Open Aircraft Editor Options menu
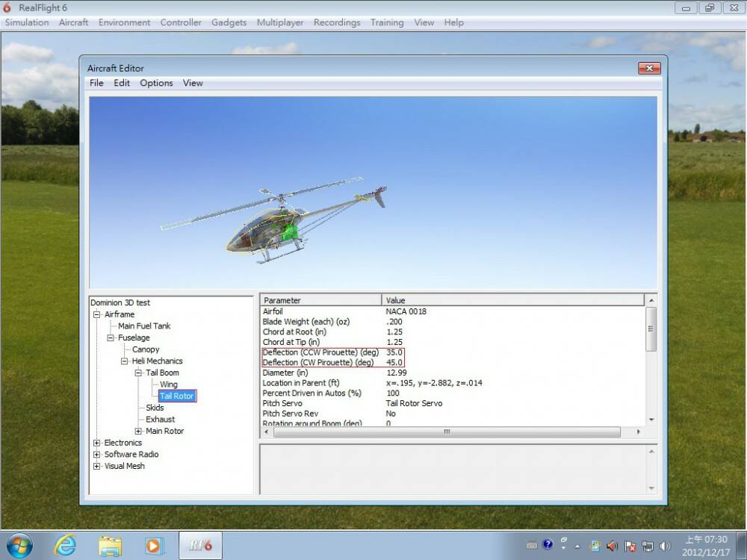The height and width of the screenshot is (560, 747). [x=156, y=83]
